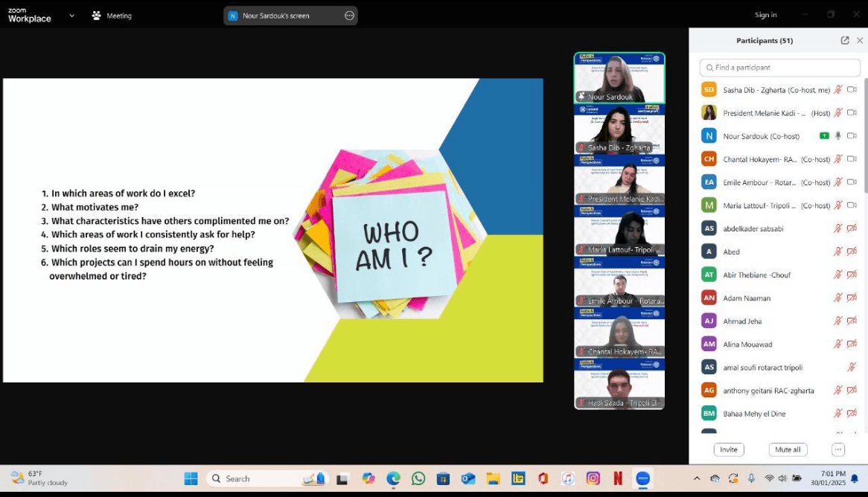Image resolution: width=868 pixels, height=497 pixels.
Task: Open Instagram from the taskbar
Action: (x=593, y=478)
